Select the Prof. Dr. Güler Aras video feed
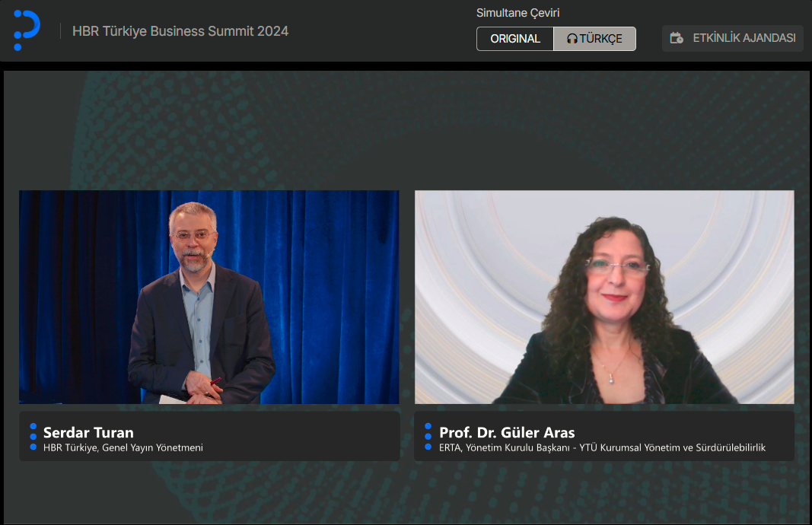 pyautogui.click(x=604, y=297)
